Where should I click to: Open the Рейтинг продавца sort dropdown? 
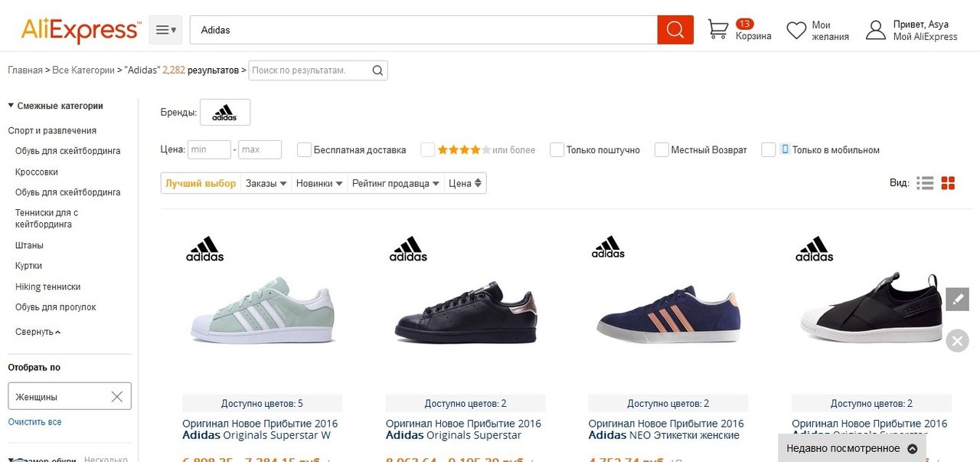(x=396, y=183)
